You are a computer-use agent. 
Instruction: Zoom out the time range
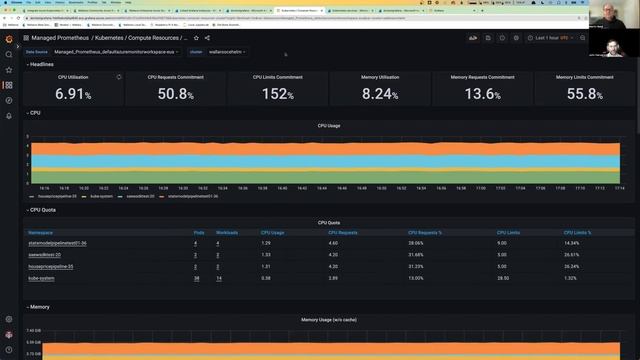[582, 38]
